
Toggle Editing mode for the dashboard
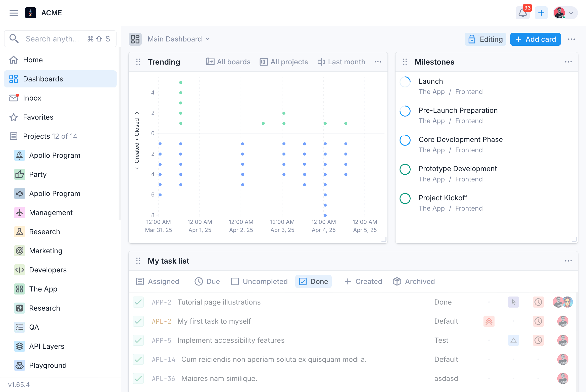point(485,39)
